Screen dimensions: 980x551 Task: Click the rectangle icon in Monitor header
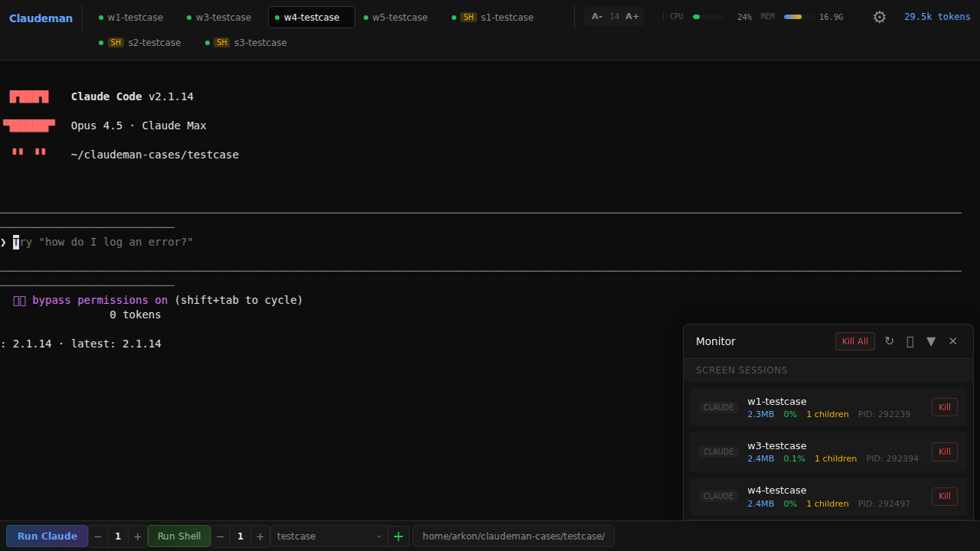[x=910, y=341]
